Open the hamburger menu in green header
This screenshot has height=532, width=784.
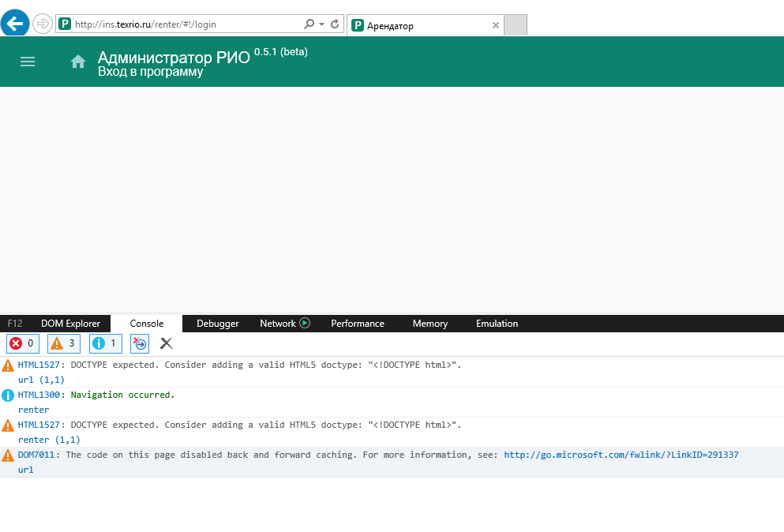(x=28, y=62)
